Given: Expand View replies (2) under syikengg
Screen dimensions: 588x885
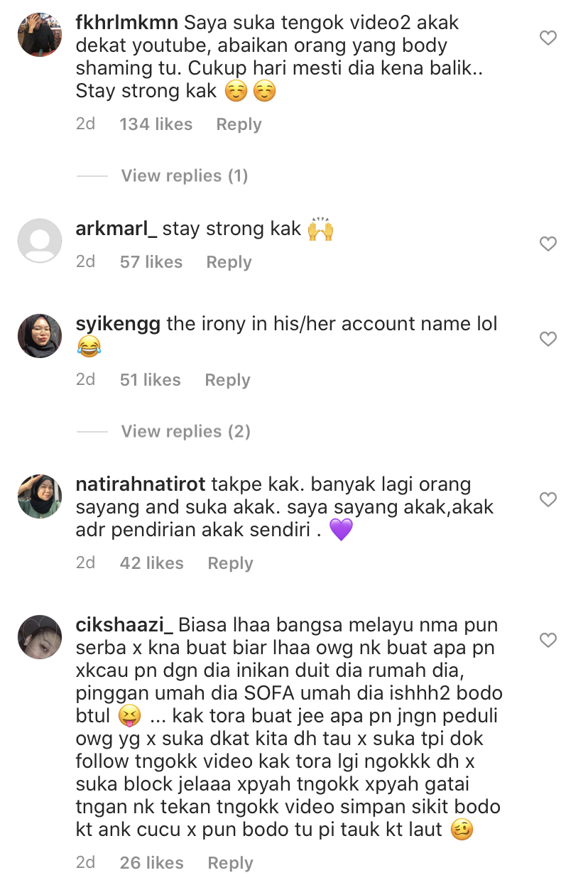Looking at the screenshot, I should click(186, 431).
